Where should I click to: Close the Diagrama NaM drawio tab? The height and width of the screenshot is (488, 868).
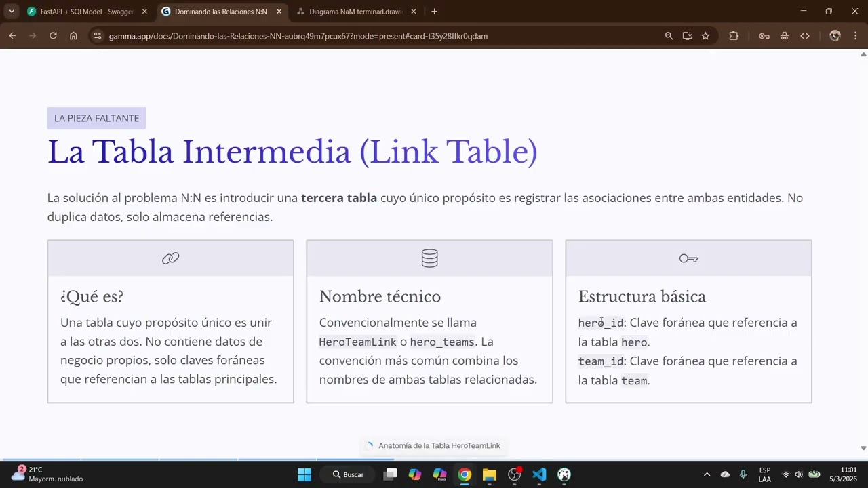point(414,12)
